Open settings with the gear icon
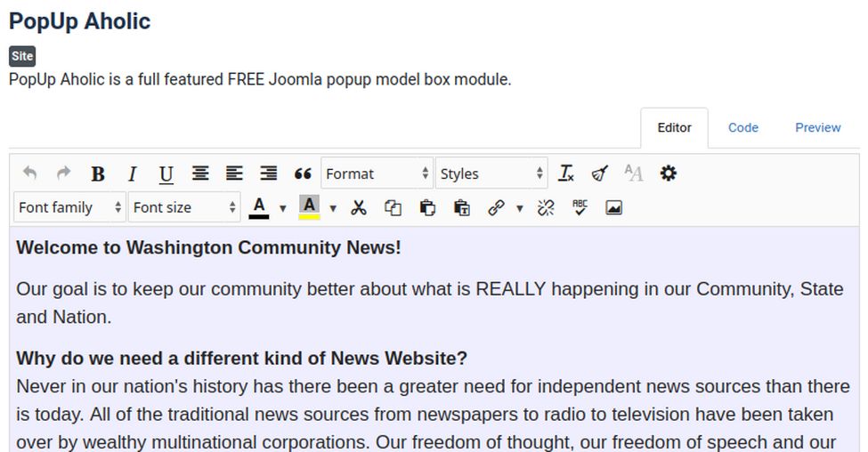This screenshot has height=452, width=868. (x=668, y=174)
